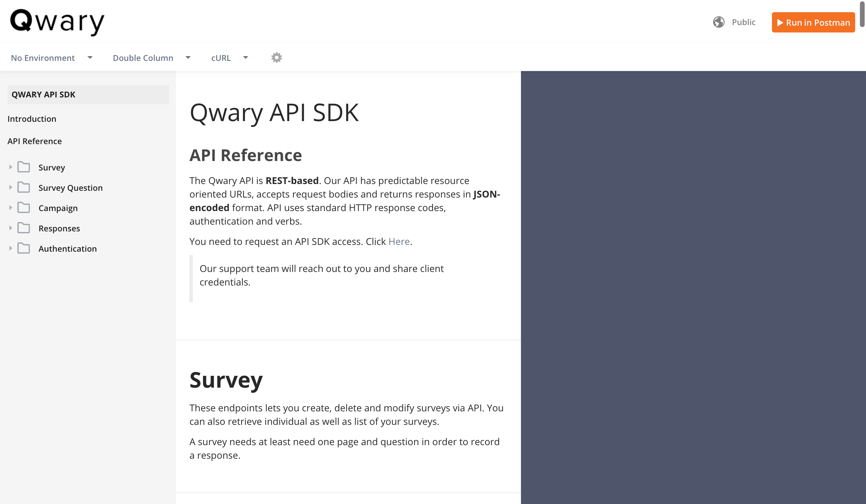
Task: Open Responses item in sidebar
Action: (x=59, y=228)
